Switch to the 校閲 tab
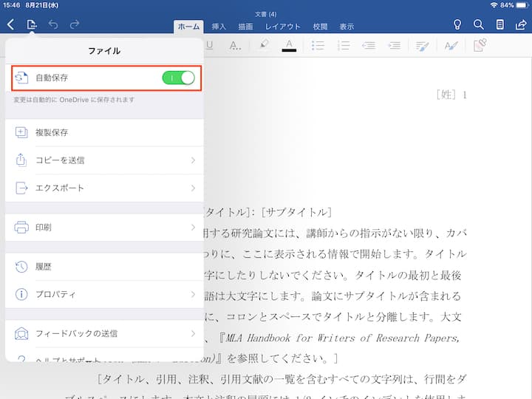The height and width of the screenshot is (399, 532). coord(320,27)
